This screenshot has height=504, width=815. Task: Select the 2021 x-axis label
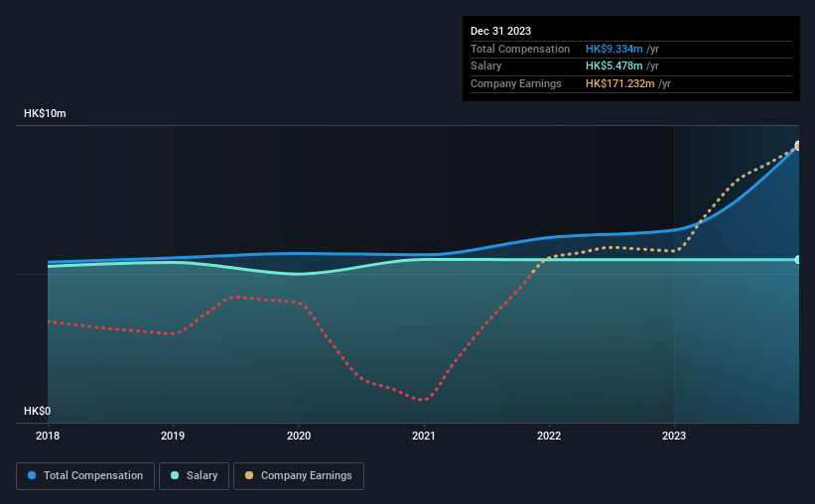424,436
